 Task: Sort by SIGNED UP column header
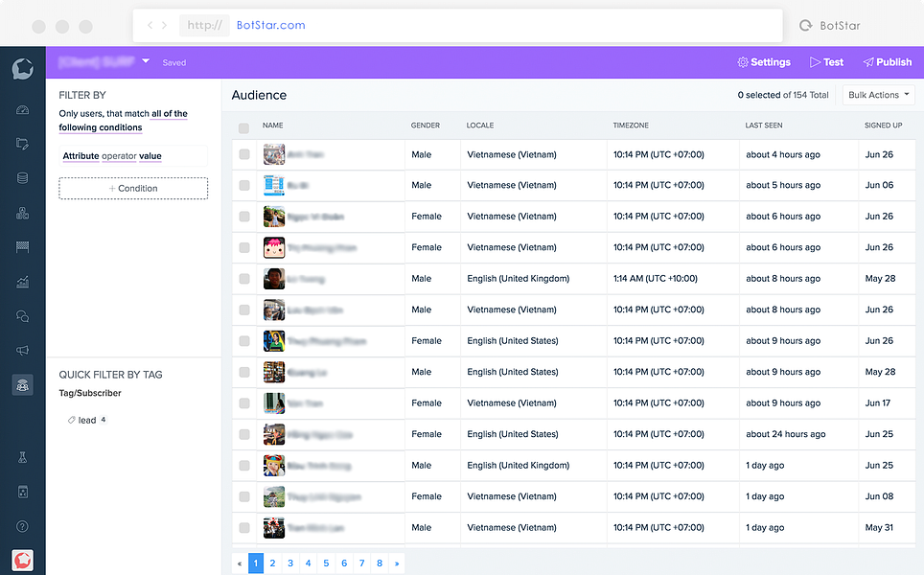[x=884, y=126]
